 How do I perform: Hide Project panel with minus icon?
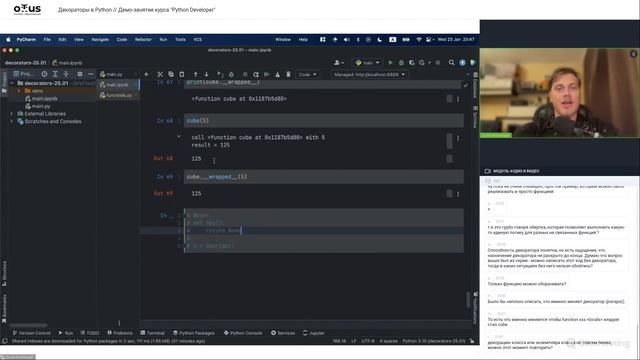click(91, 74)
